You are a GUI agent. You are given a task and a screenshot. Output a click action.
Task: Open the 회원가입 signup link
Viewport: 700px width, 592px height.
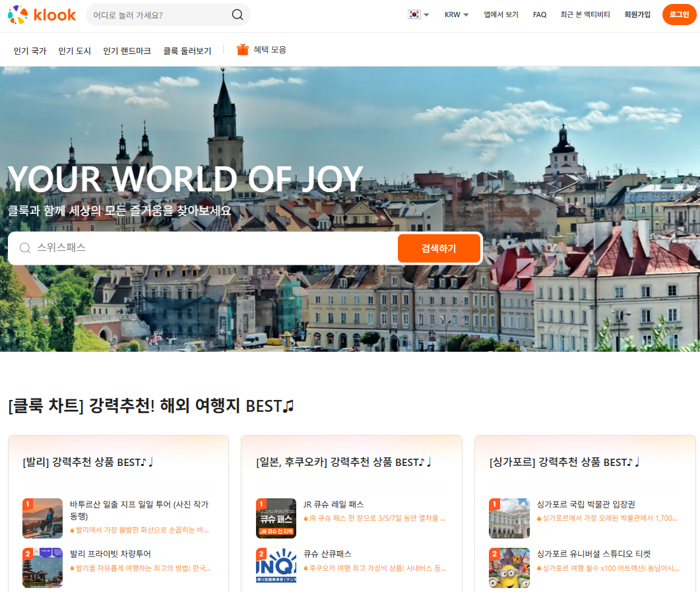click(x=636, y=14)
